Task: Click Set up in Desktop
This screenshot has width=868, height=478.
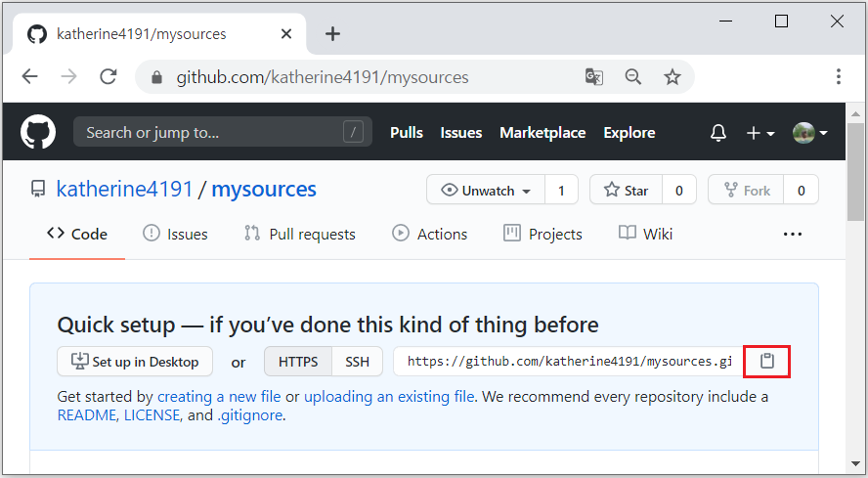Action: point(135,361)
